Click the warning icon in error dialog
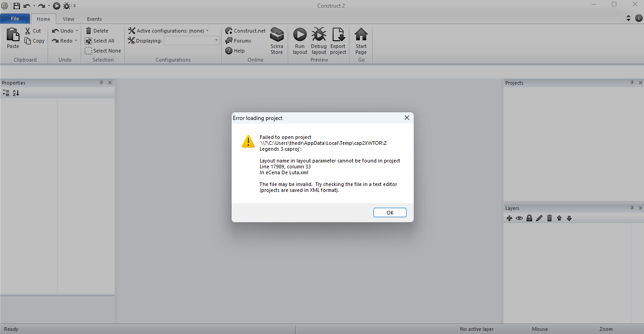 (248, 141)
